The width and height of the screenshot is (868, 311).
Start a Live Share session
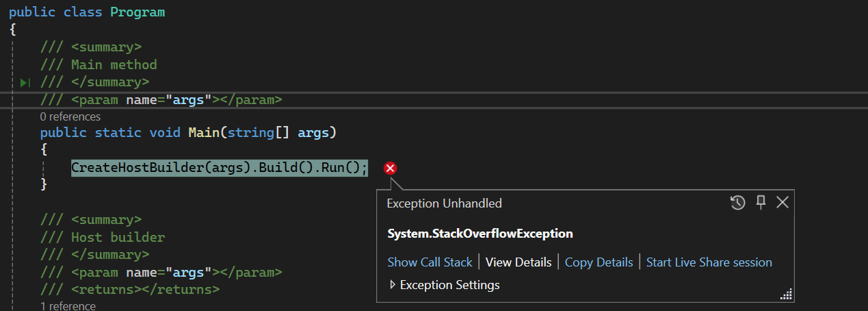[x=709, y=262]
